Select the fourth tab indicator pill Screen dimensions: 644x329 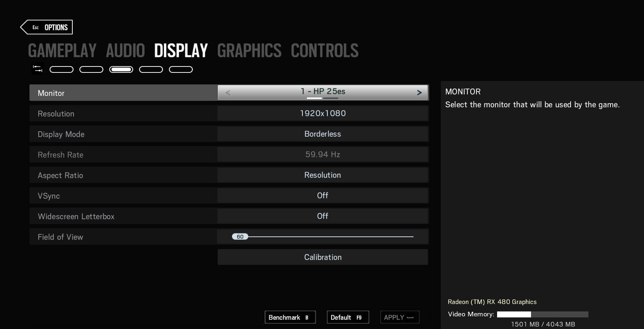coord(151,69)
